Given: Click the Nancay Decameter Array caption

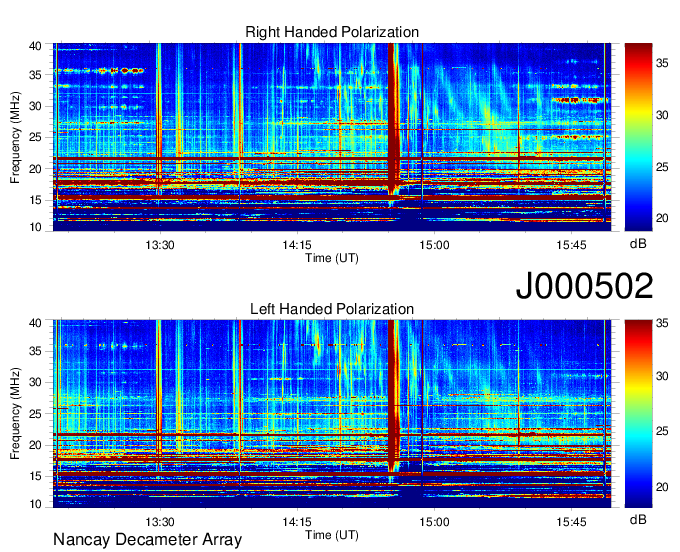Looking at the screenshot, I should point(147,540).
